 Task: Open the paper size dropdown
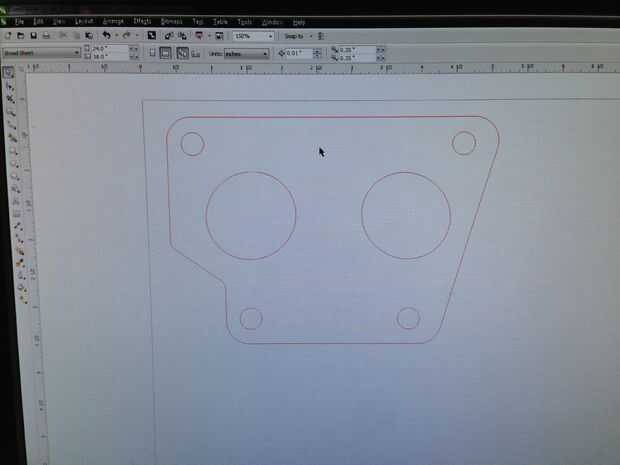(x=40, y=53)
